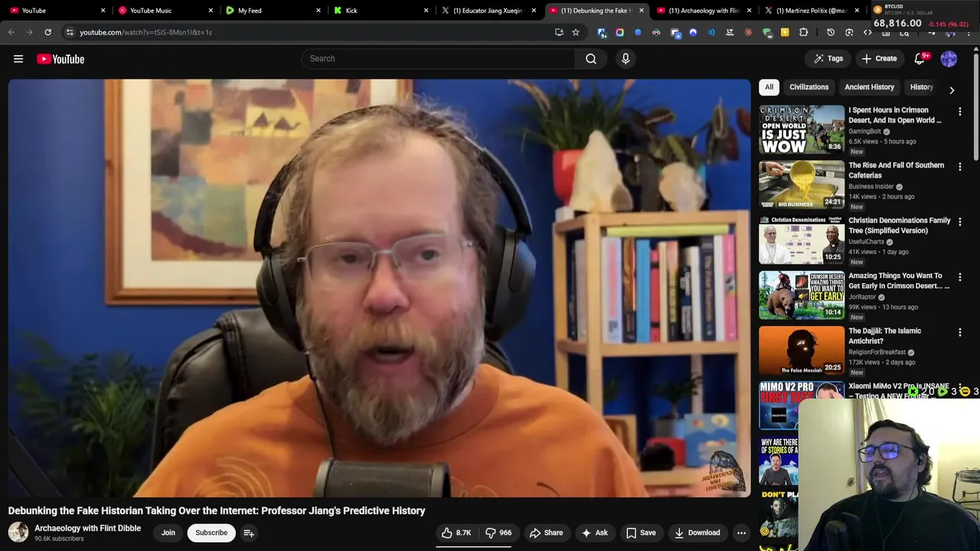Open options for Amazing Things Crimson Desert video
The width and height of the screenshot is (980, 551).
(959, 277)
